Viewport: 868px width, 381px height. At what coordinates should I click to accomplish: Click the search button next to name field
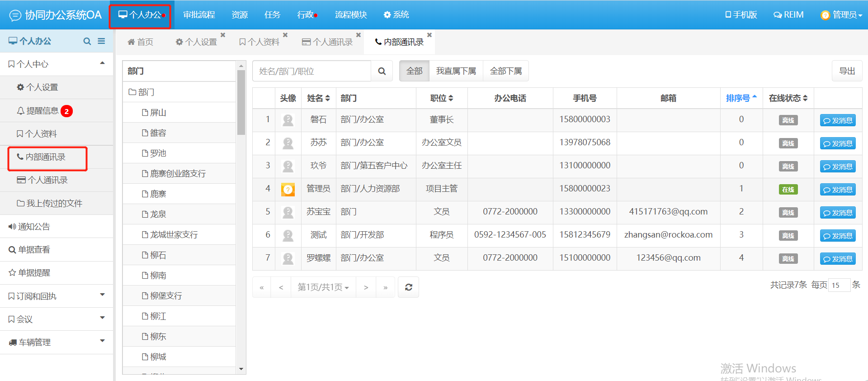(x=382, y=71)
